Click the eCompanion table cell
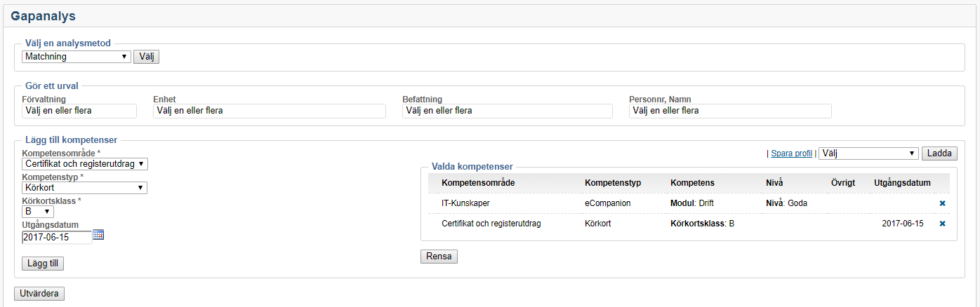980x307 pixels. pos(608,203)
